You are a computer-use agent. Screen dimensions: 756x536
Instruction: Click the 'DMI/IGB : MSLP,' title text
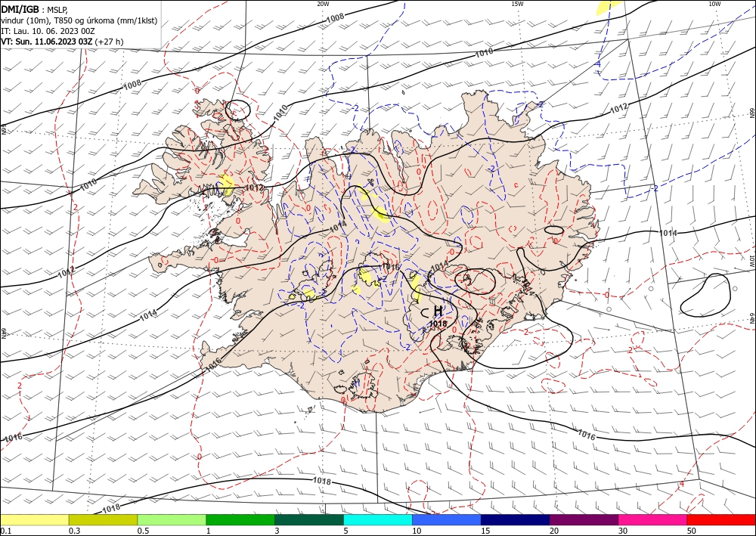click(x=35, y=9)
